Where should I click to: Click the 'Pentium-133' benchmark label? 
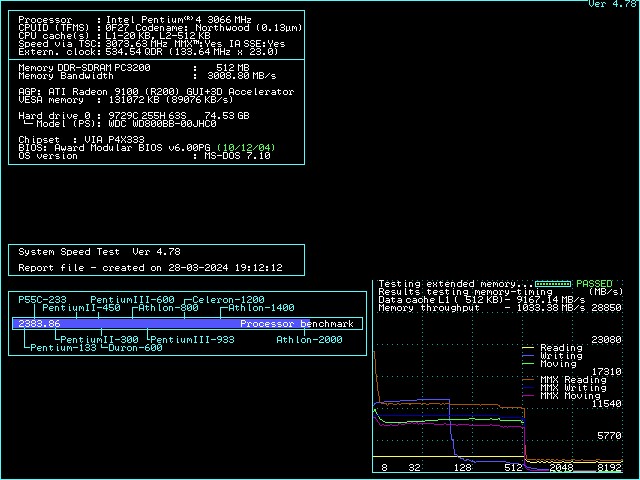coord(63,348)
